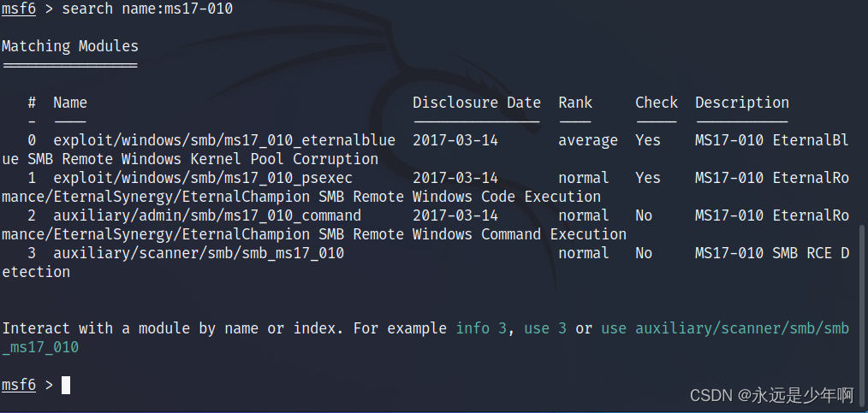Click the top 'msf6' prompt label
Viewport: 868px width, 413px height.
click(x=19, y=9)
